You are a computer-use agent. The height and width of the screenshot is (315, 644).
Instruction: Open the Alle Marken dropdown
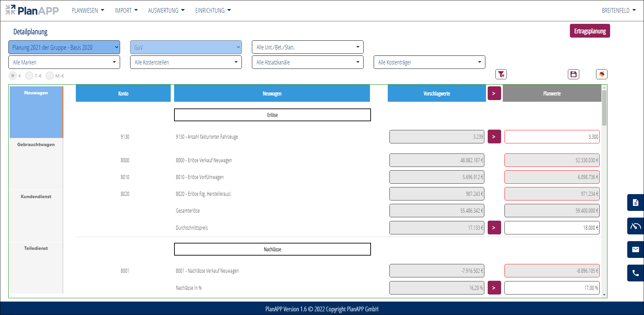coord(64,62)
